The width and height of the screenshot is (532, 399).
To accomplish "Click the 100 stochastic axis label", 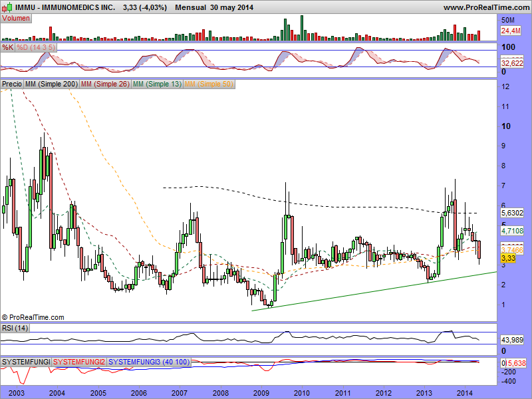I will 508,47.
